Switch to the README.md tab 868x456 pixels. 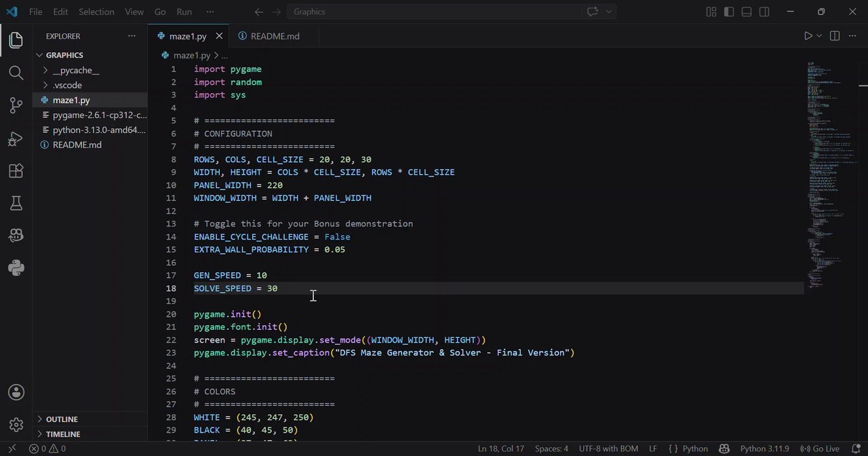[x=269, y=36]
